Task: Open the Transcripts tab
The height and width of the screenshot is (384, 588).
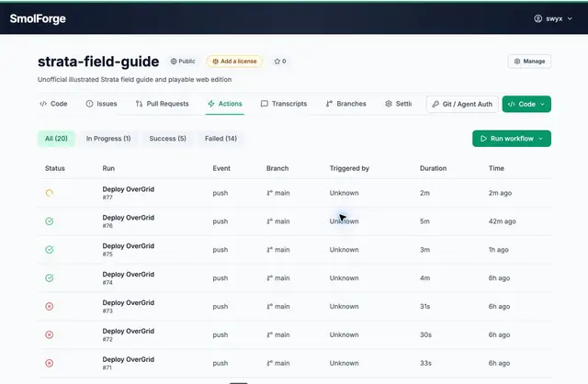Action: pos(284,104)
